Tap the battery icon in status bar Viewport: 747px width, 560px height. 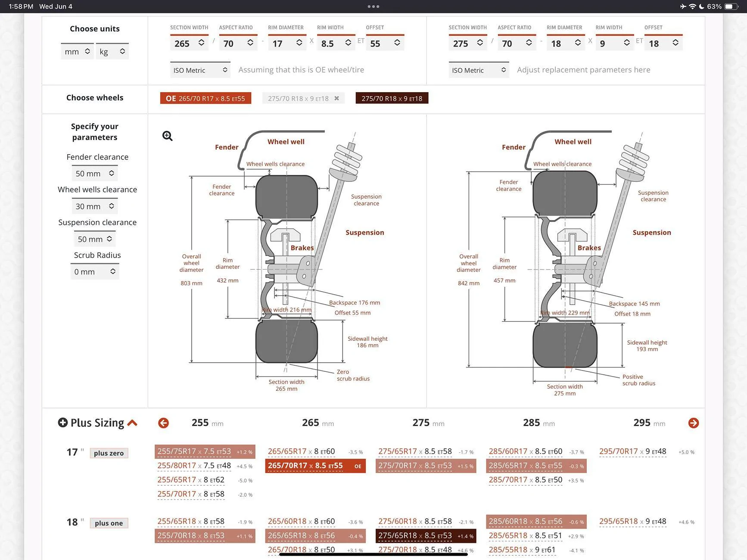tap(731, 6)
